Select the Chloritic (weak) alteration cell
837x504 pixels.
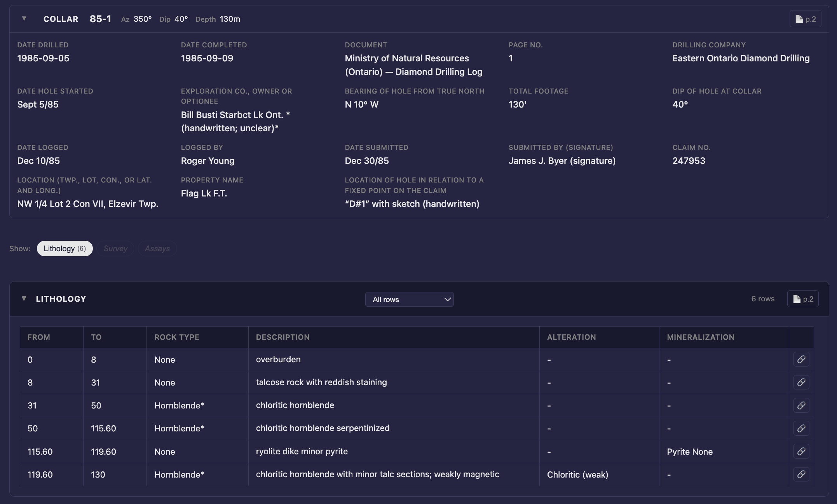point(577,474)
